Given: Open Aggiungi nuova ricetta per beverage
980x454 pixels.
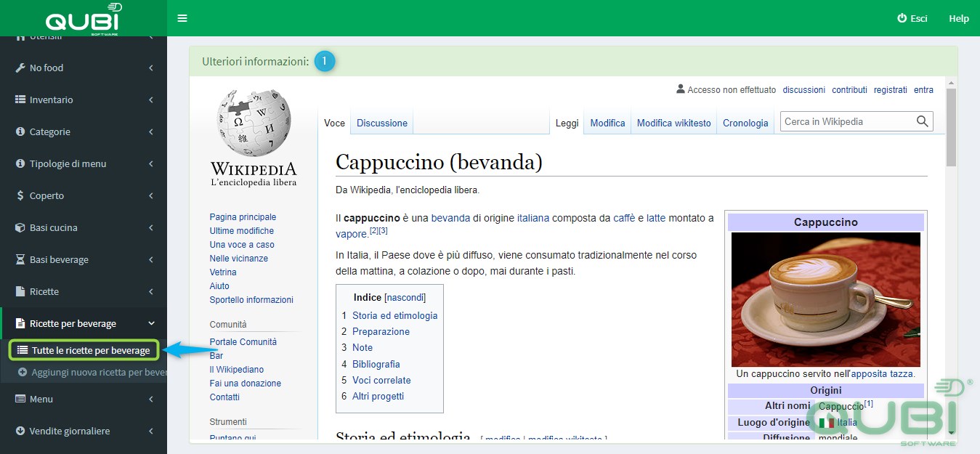Looking at the screenshot, I should (x=92, y=372).
